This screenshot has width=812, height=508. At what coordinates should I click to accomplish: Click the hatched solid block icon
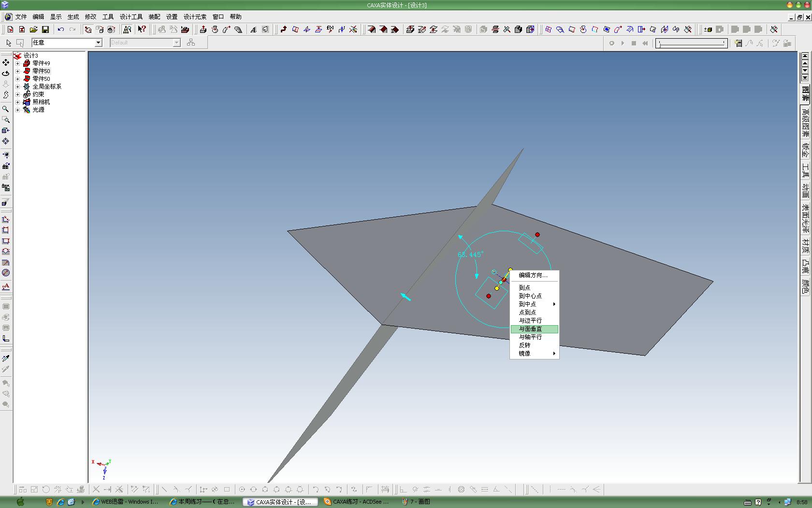point(519,30)
